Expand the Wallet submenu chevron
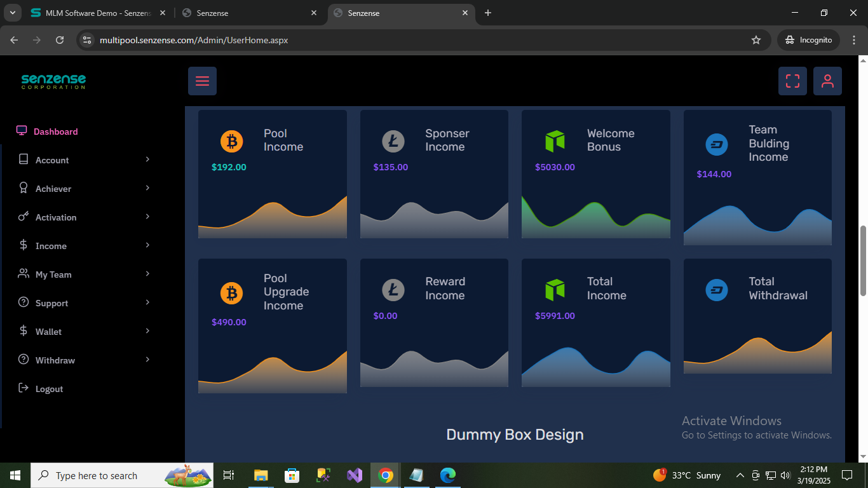Viewport: 868px width, 488px height. point(147,331)
